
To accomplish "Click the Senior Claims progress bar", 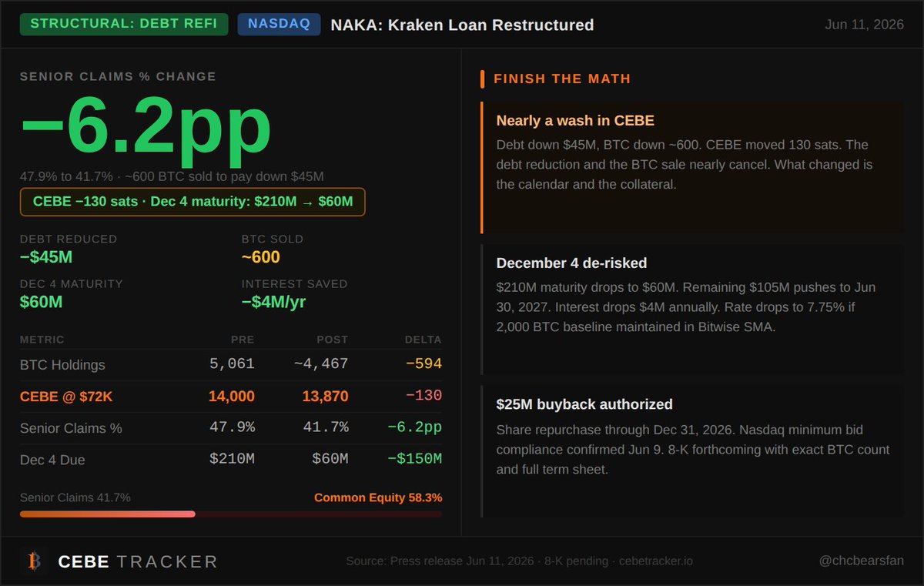I will coord(231,514).
